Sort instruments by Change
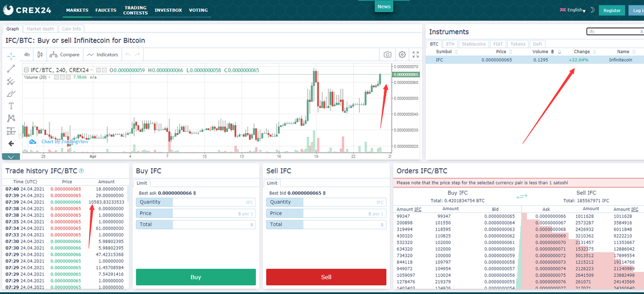 [x=585, y=52]
